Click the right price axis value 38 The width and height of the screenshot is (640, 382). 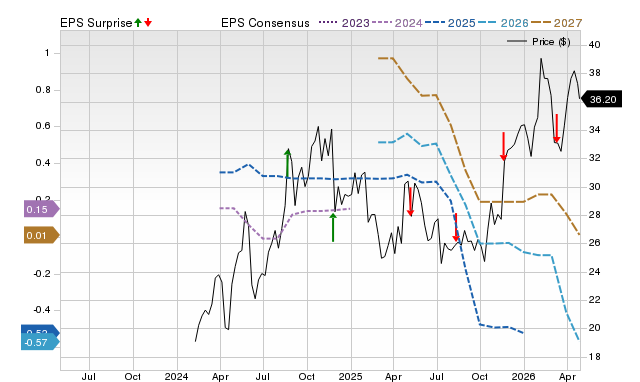595,73
